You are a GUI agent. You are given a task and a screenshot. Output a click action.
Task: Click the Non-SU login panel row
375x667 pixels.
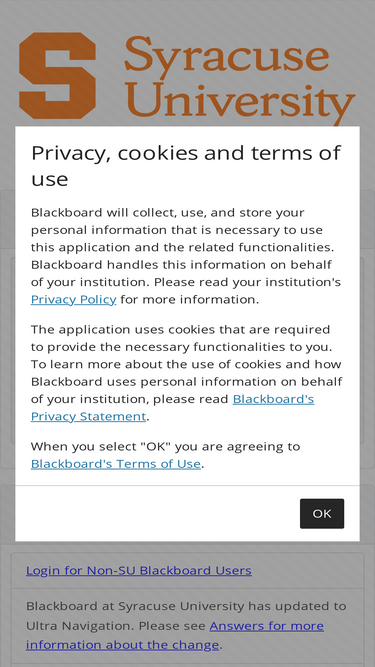click(188, 570)
